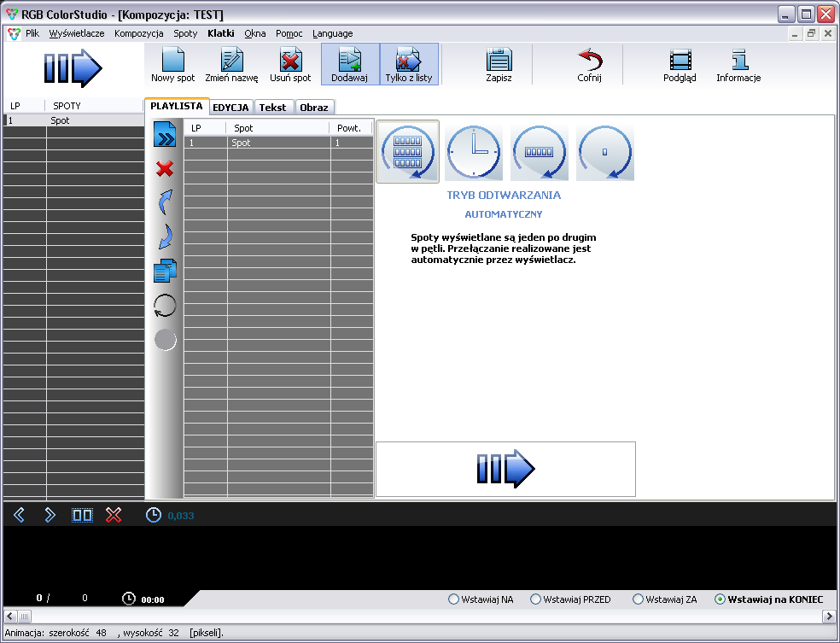Switch to the Obraz tab

(x=314, y=108)
